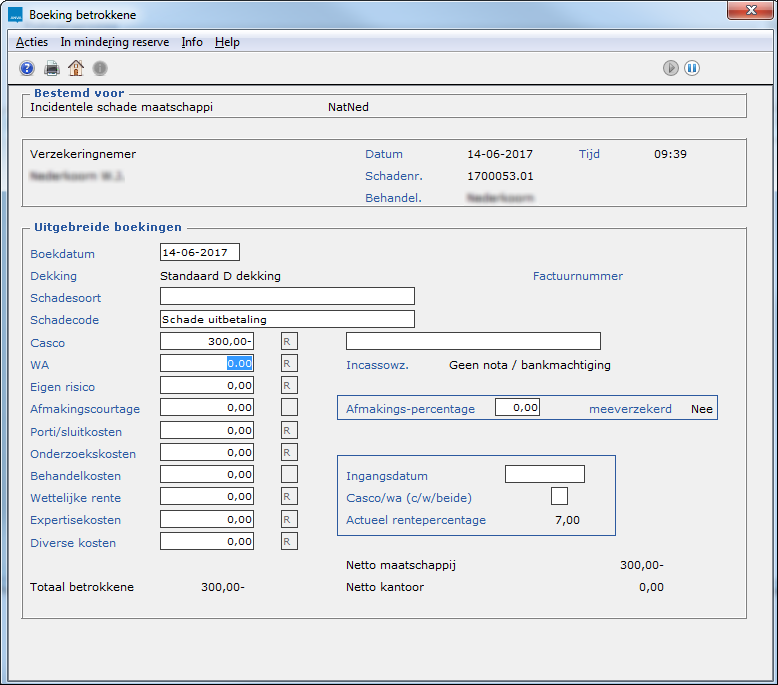The height and width of the screenshot is (685, 778).
Task: Toggle the R box next to Casco
Action: pos(289,342)
